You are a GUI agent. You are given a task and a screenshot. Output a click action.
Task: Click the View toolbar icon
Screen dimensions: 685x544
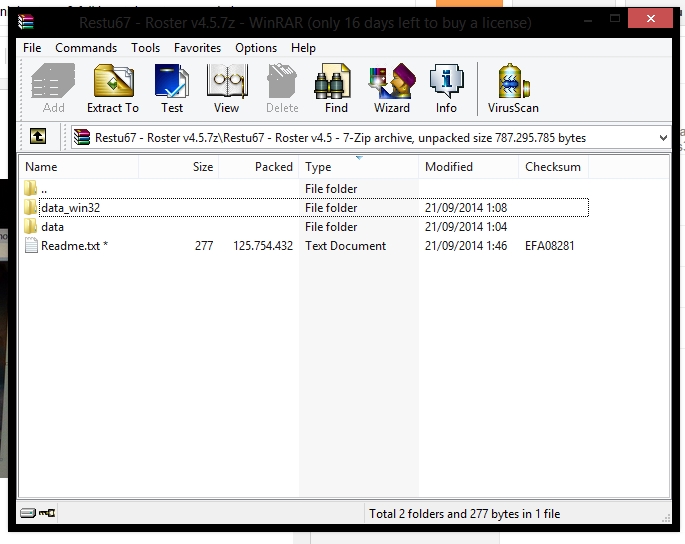tap(227, 88)
